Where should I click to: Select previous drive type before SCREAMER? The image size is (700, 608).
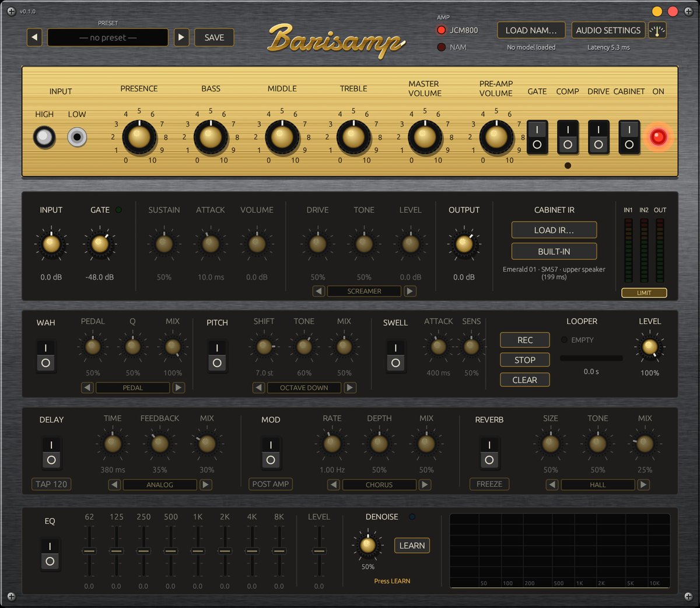tap(318, 291)
